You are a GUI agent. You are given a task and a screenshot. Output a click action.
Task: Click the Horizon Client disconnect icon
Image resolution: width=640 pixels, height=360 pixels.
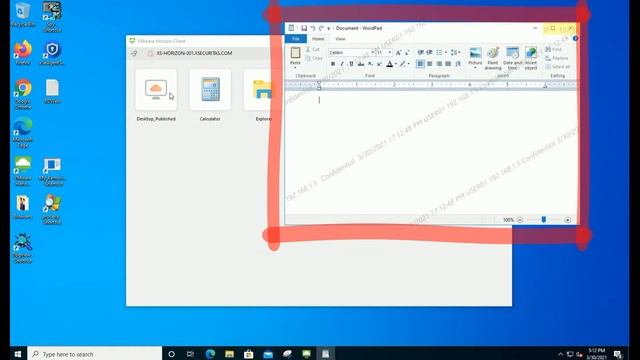[x=134, y=53]
